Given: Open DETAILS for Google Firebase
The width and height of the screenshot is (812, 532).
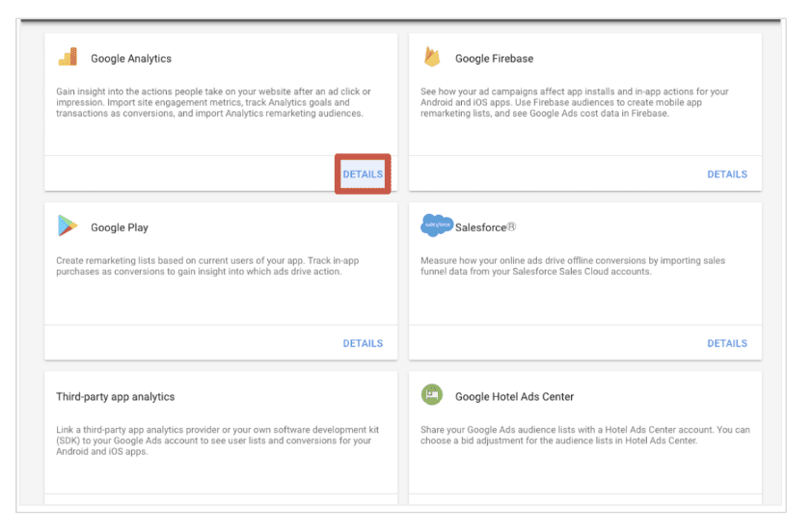Looking at the screenshot, I should (727, 174).
